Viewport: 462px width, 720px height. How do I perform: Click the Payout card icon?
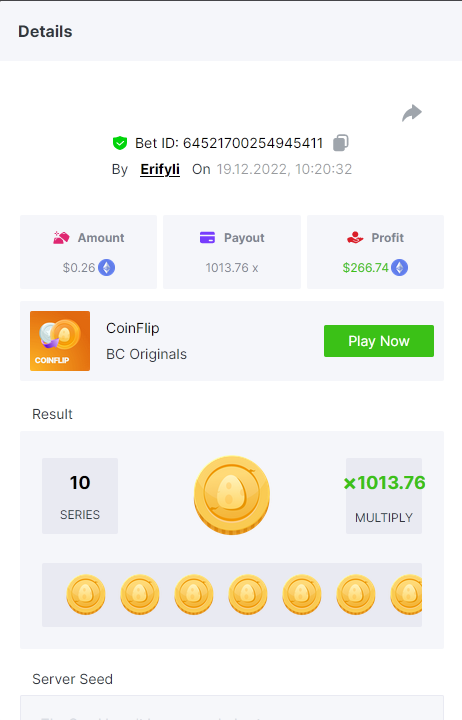208,237
